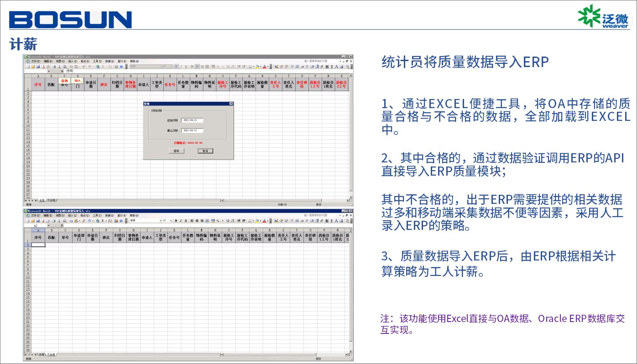This screenshot has width=637, height=364.
Task: Click align right icon in lower window
Action: pos(202,221)
